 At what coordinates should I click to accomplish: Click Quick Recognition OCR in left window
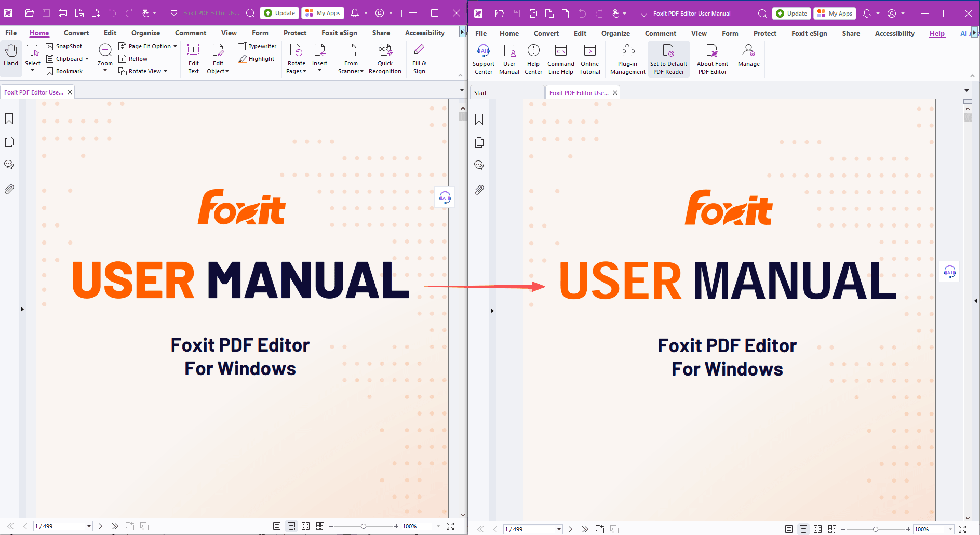click(385, 59)
